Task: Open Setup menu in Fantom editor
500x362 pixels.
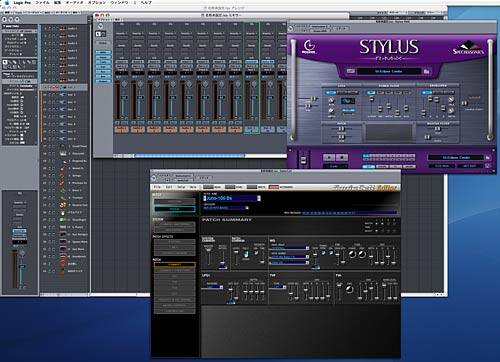Action: (x=181, y=187)
